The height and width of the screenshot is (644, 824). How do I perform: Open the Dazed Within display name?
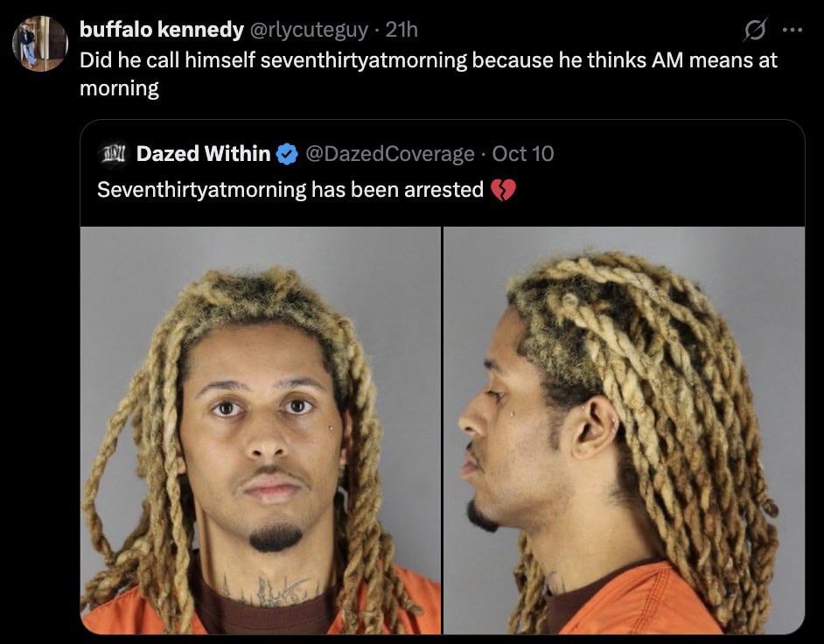tap(203, 153)
